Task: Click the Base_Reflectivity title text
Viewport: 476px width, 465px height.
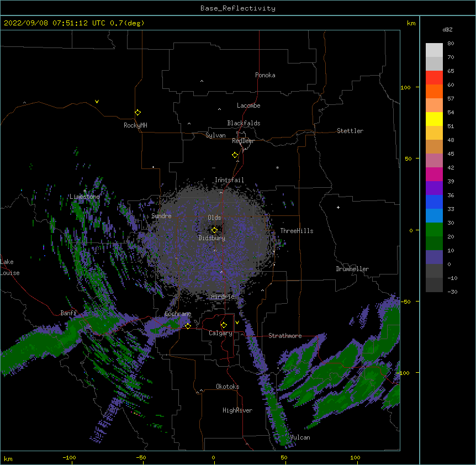Action: coord(238,8)
